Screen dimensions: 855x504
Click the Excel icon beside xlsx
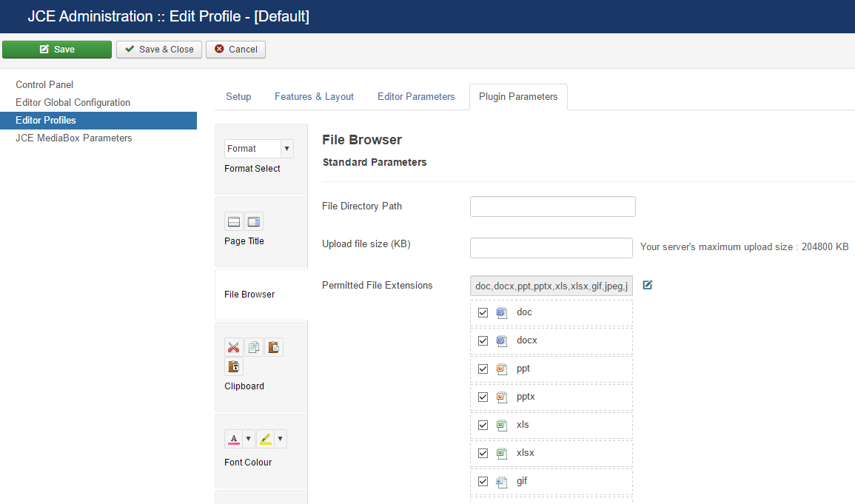[x=502, y=454]
